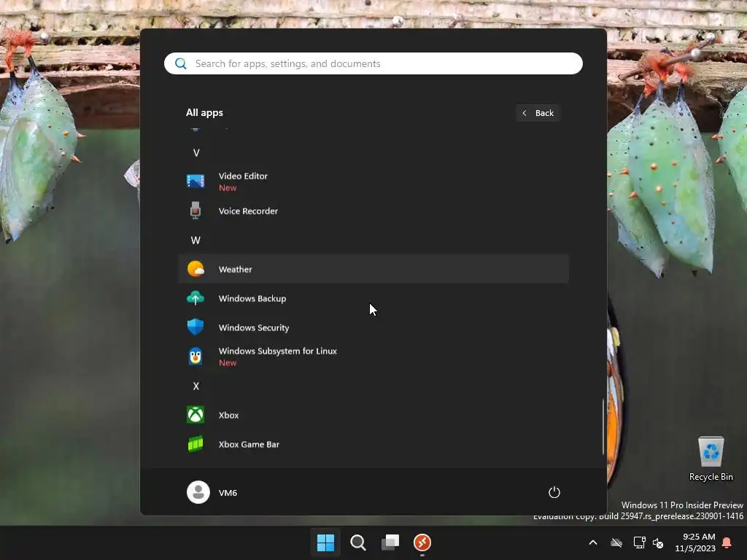Screen dimensions: 747x560
Task: Click the "Windows Backup" text label
Action: [252, 298]
